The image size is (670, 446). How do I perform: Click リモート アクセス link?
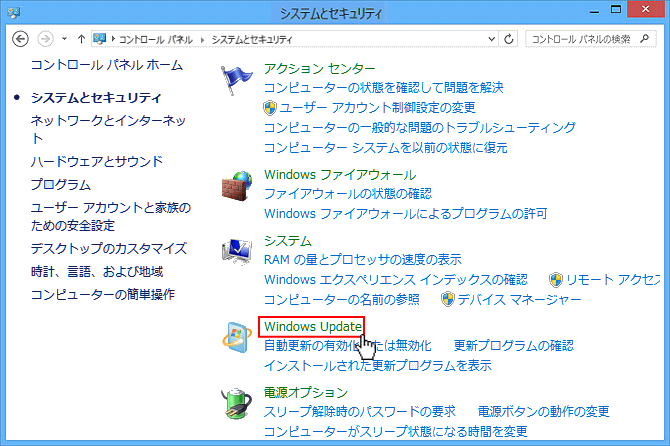click(x=613, y=280)
